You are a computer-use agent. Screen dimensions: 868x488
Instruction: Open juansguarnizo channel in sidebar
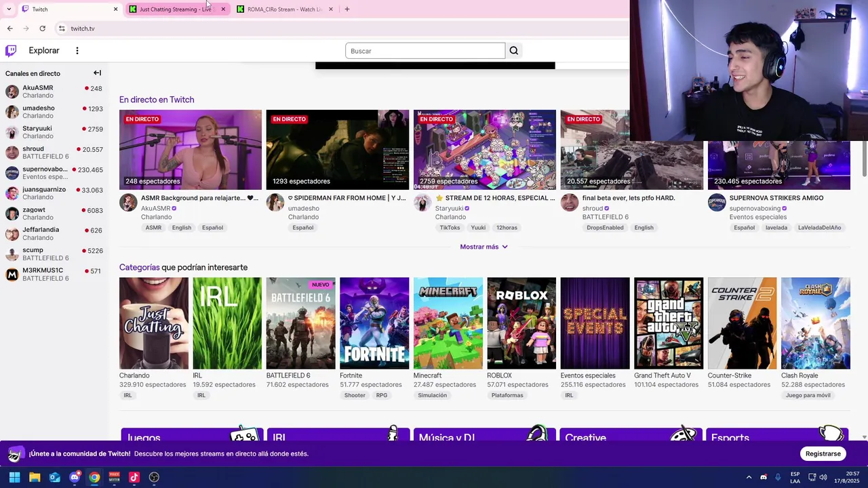tap(54, 193)
